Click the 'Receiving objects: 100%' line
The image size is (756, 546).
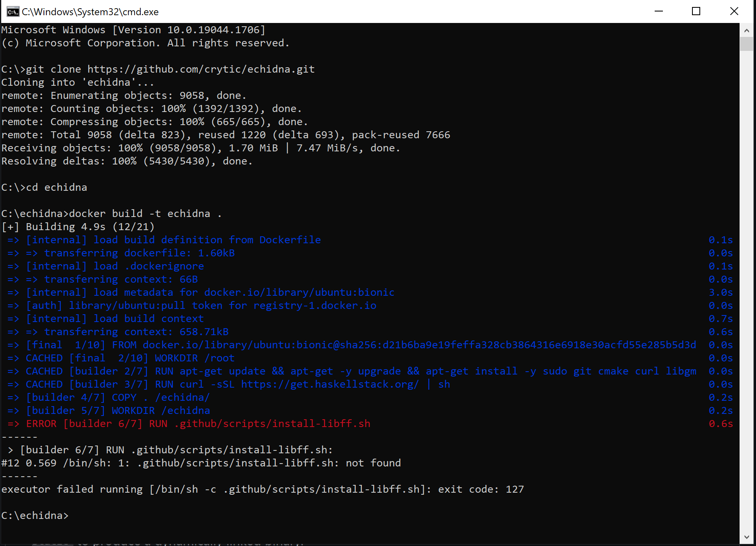[201, 148]
